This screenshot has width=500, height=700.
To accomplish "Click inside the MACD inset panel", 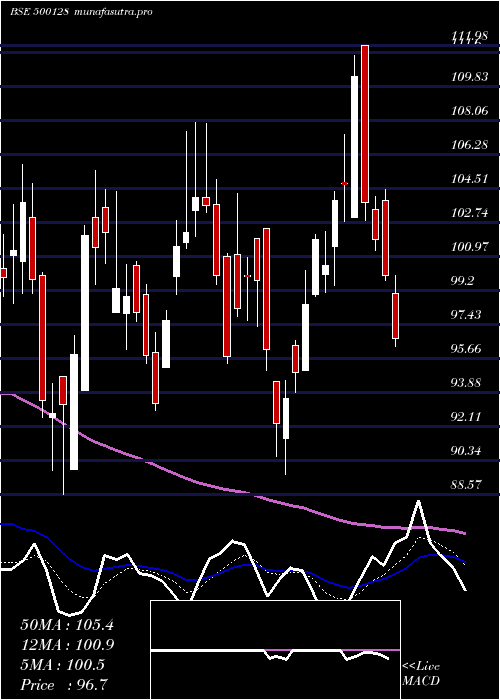I will pos(275,650).
